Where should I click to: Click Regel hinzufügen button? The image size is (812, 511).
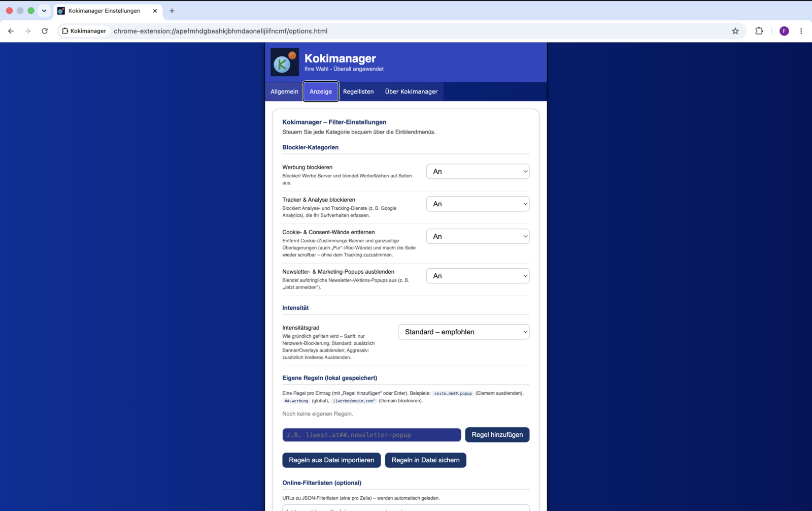(497, 435)
